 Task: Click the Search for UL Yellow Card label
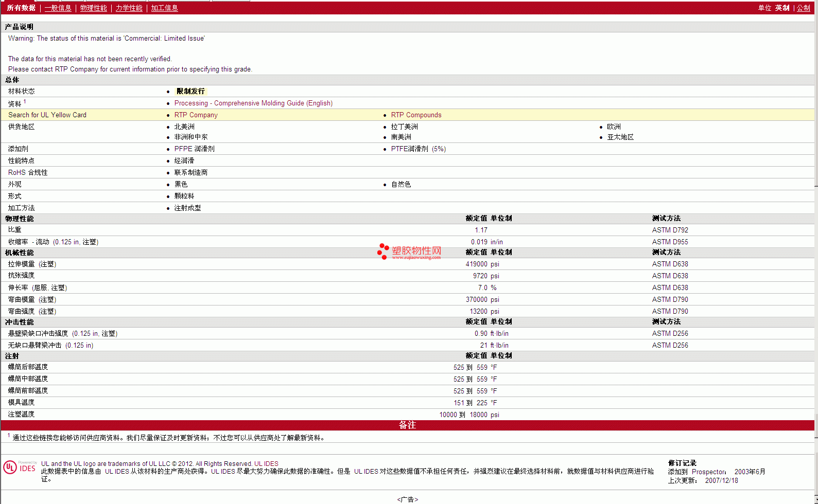click(x=47, y=115)
